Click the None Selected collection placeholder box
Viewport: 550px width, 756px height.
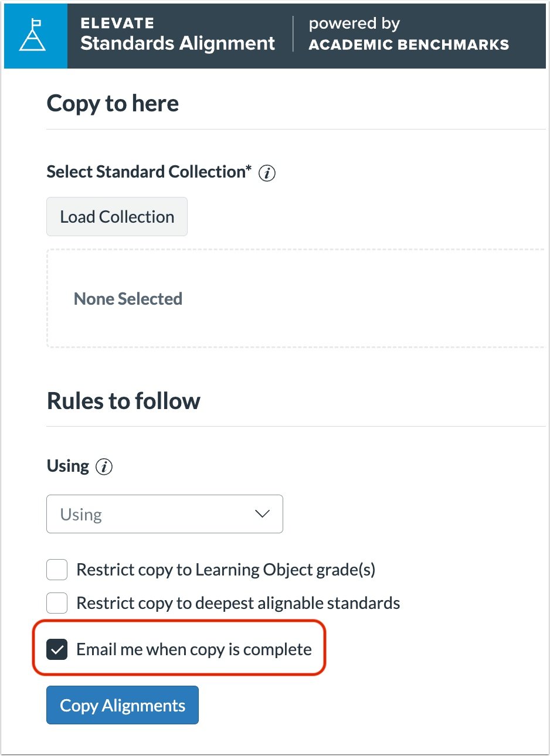pyautogui.click(x=296, y=299)
